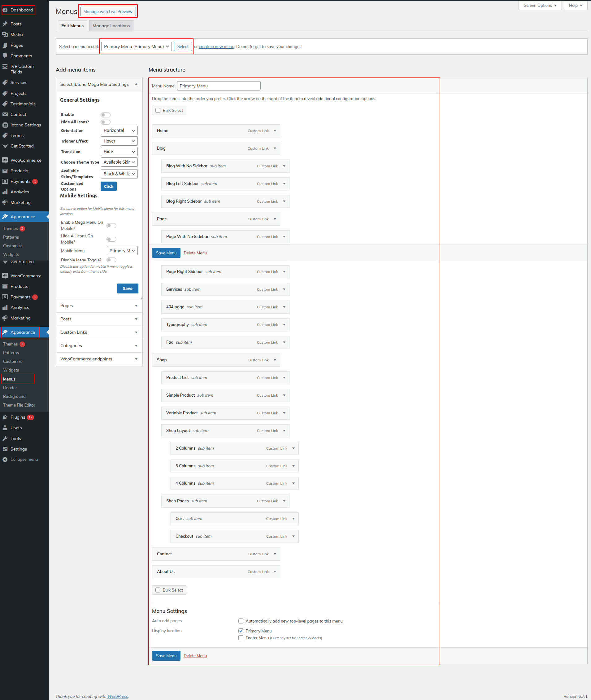The width and height of the screenshot is (591, 700).
Task: Click the Users person icon
Action: pos(5,427)
